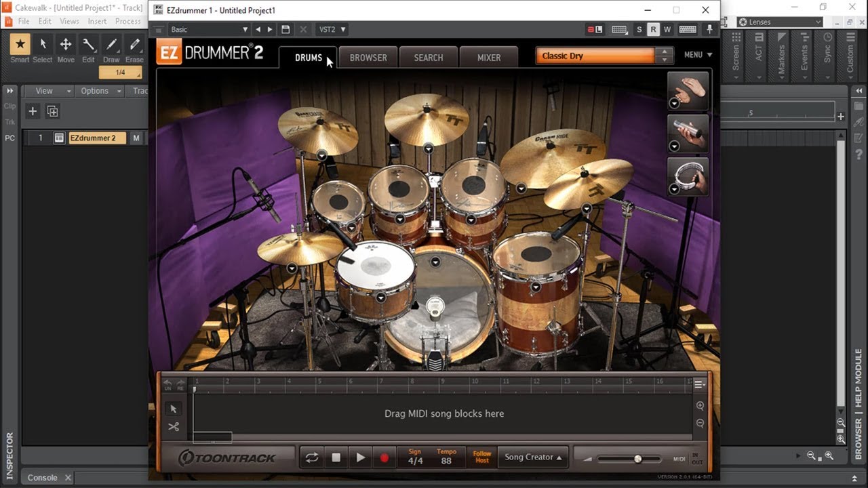Open Cakewalk's File menu
This screenshot has height=488, width=868.
[x=24, y=22]
